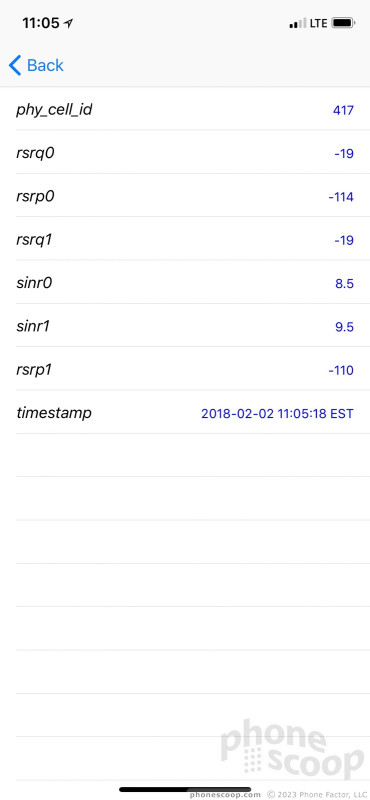The height and width of the screenshot is (800, 370).
Task: Tap the Phone Scoop watermark logo
Action: [292, 748]
